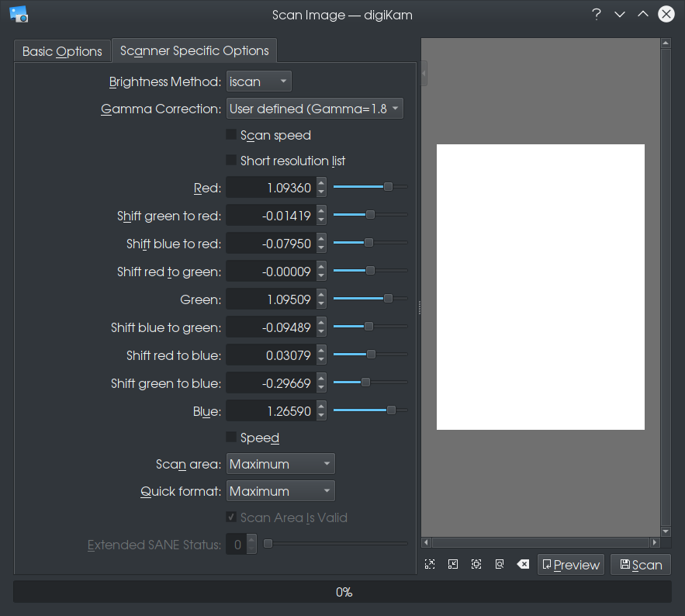Click the Shift green to red slider

[371, 215]
